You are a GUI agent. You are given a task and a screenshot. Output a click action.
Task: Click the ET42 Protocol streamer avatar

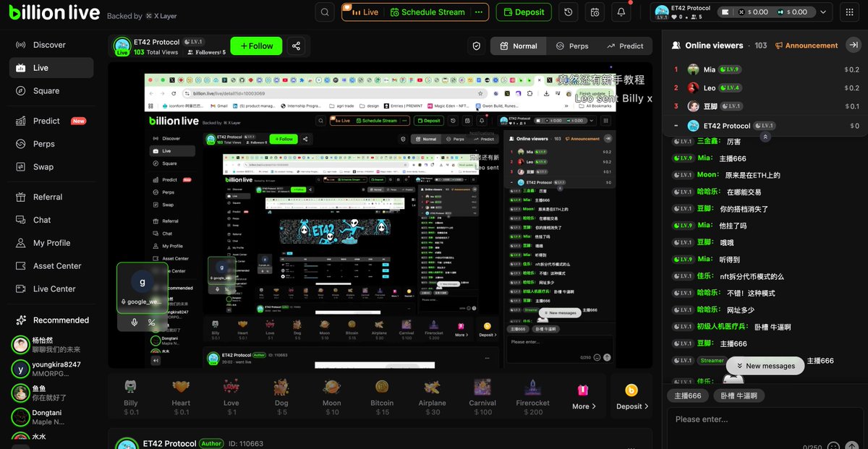click(122, 46)
